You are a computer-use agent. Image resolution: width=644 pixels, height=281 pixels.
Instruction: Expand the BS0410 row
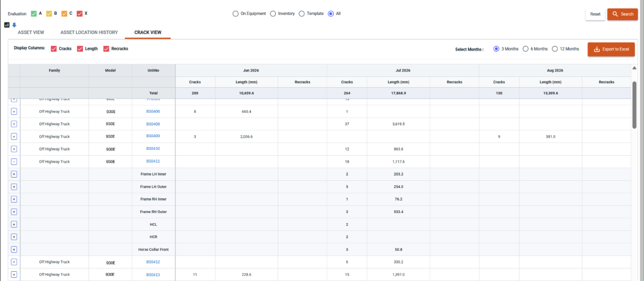click(14, 149)
